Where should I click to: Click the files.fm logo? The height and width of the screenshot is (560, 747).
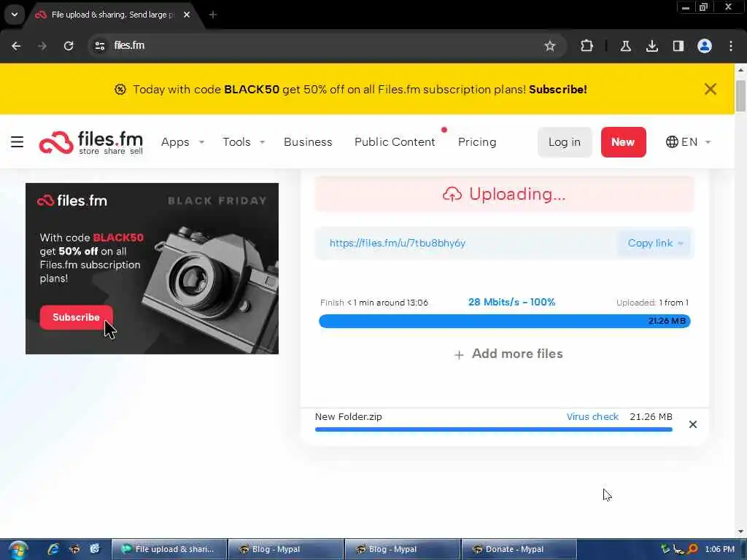[x=91, y=142]
